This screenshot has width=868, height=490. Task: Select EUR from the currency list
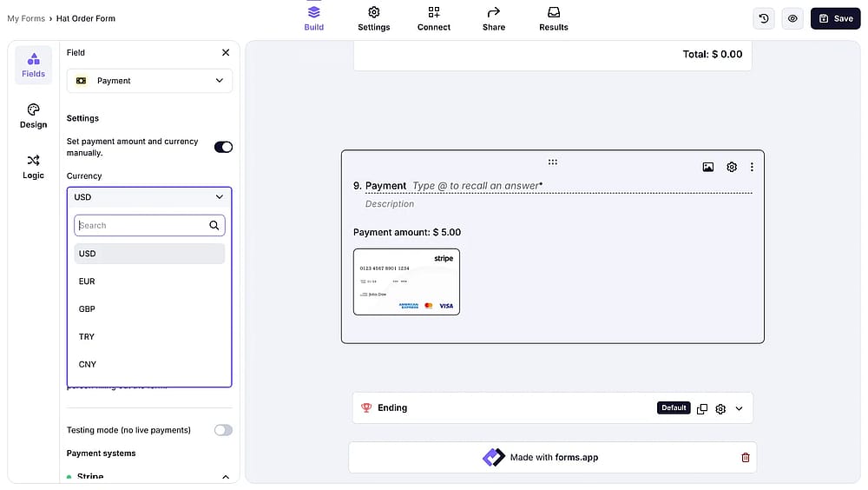pyautogui.click(x=149, y=281)
